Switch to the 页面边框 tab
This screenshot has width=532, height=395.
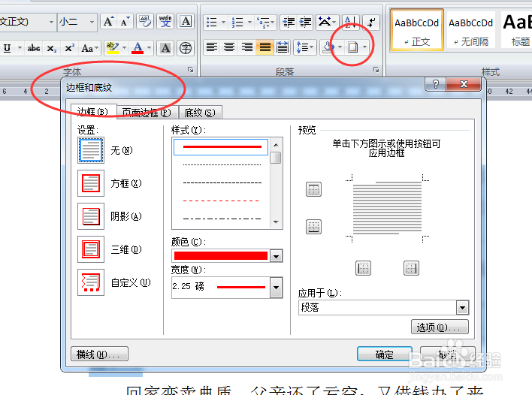click(147, 112)
